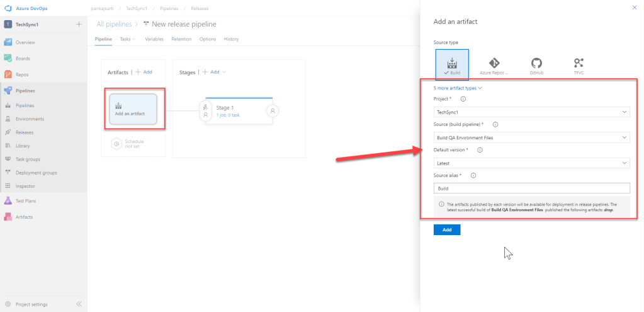The image size is (644, 312).
Task: Select the Build source type icon
Action: pyautogui.click(x=451, y=66)
